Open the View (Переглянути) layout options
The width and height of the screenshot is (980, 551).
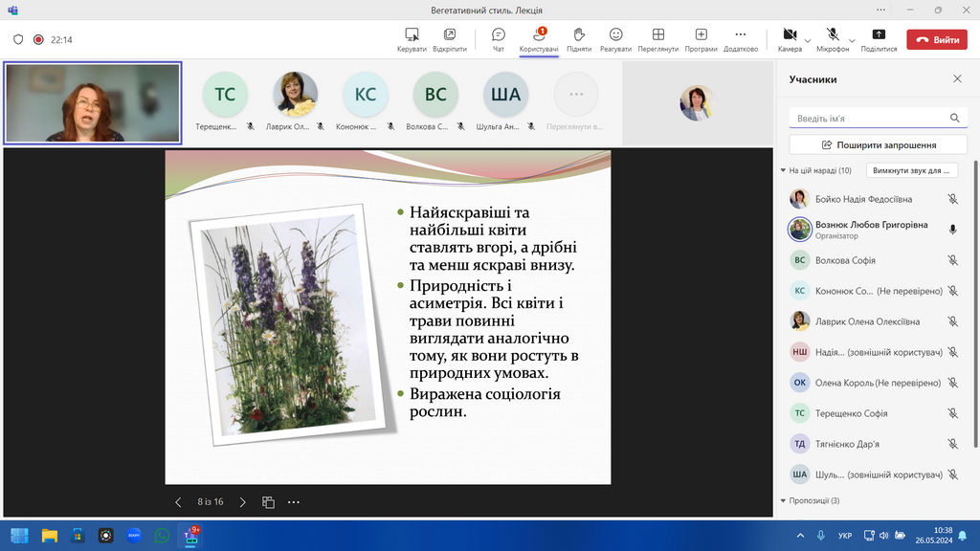pyautogui.click(x=657, y=35)
